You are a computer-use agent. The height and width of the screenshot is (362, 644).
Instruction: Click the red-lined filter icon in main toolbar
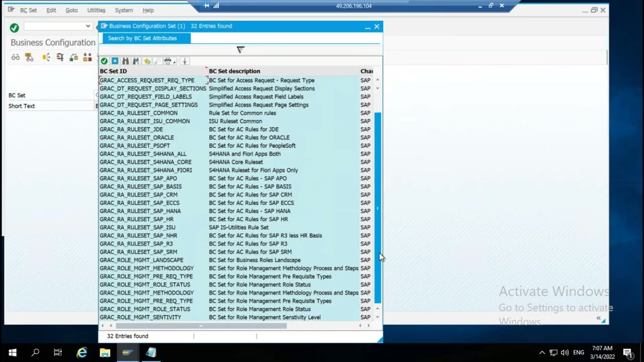[x=60, y=57]
